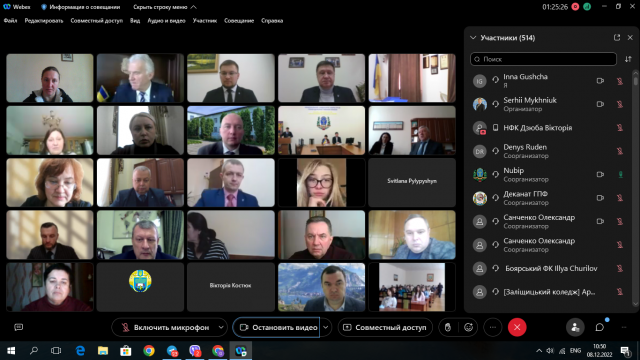Toggle НФК Дзюба Вікторія's microphone icon

pos(620,128)
